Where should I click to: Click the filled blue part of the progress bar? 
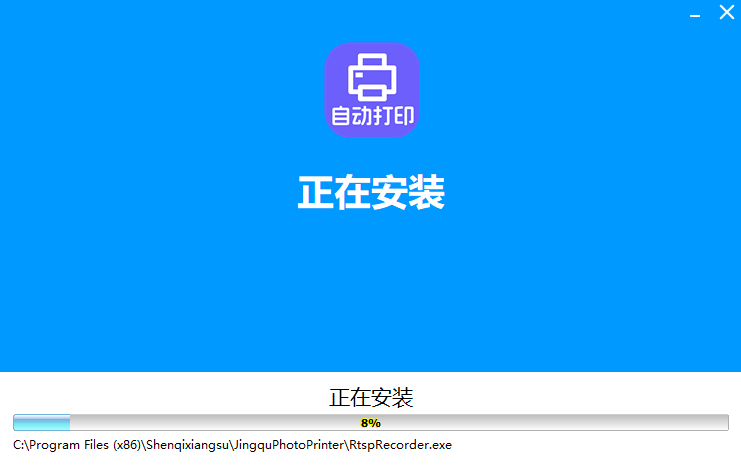tap(42, 423)
